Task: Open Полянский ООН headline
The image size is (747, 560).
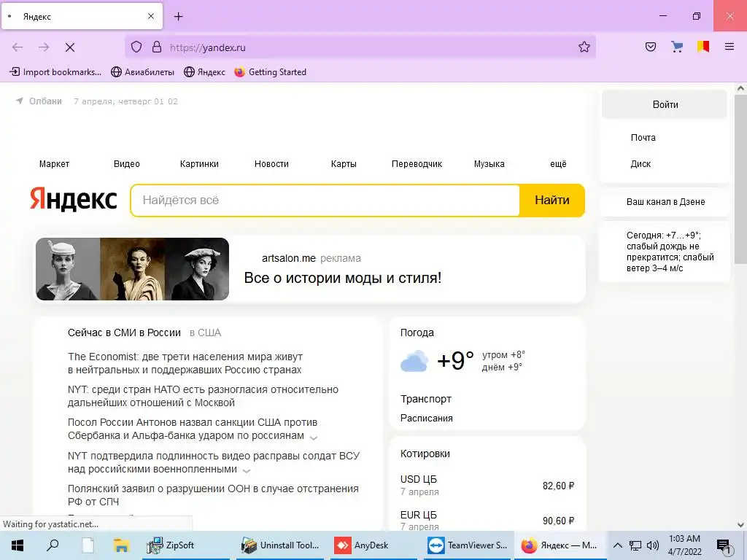Action: [x=213, y=495]
